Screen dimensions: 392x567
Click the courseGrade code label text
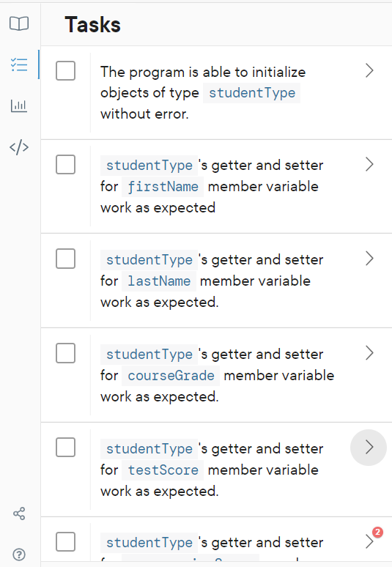click(x=171, y=375)
